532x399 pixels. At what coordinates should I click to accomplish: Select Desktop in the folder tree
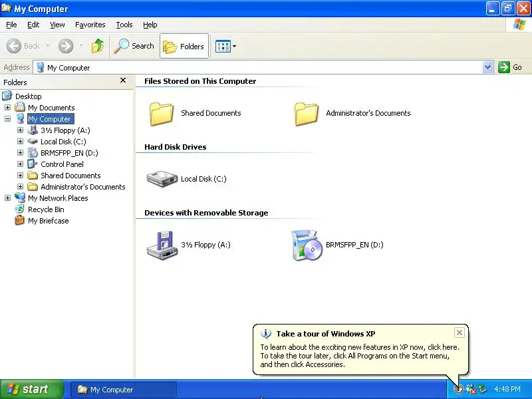coord(28,96)
